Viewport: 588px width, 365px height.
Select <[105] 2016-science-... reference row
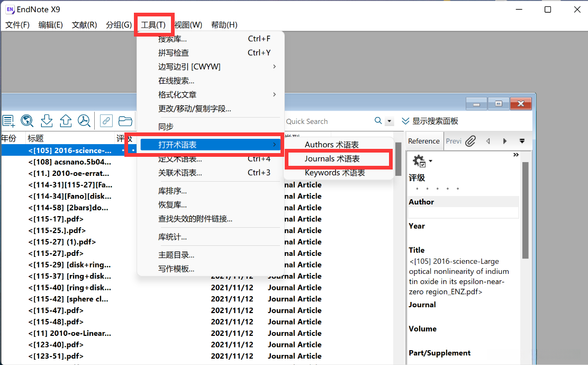click(x=69, y=150)
